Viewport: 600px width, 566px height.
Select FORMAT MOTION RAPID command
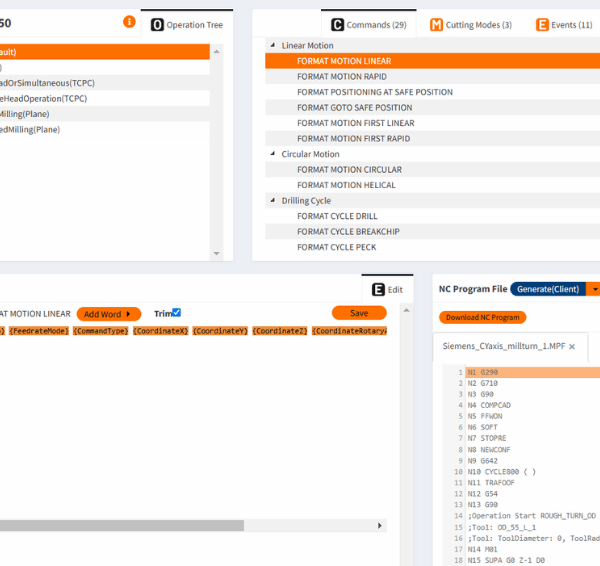coord(343,77)
